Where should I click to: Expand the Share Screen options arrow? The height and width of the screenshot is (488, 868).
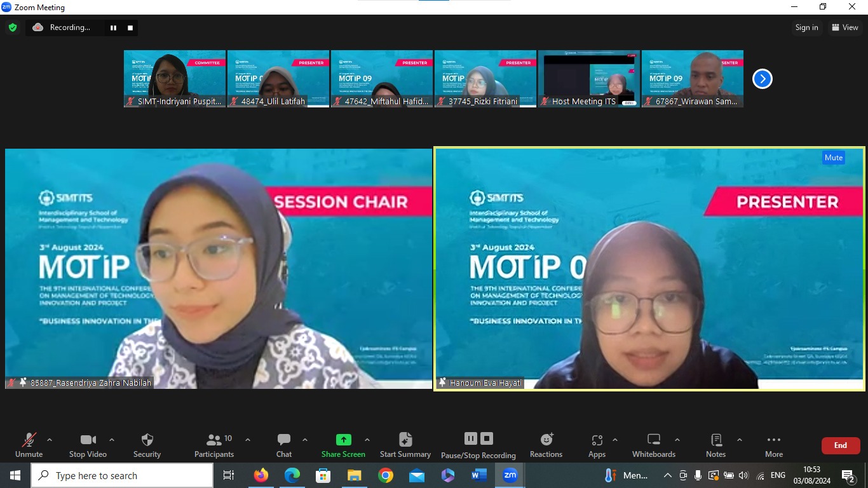point(367,440)
